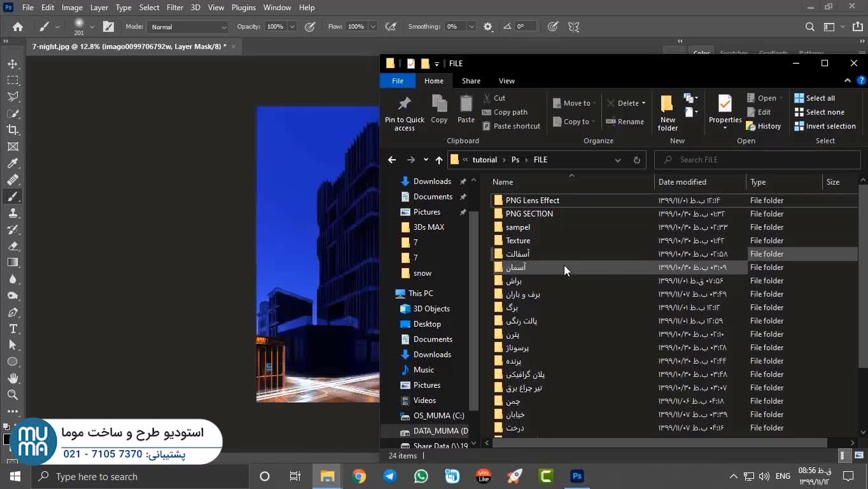This screenshot has width=868, height=489.
Task: Click Invert selection button
Action: (x=825, y=126)
